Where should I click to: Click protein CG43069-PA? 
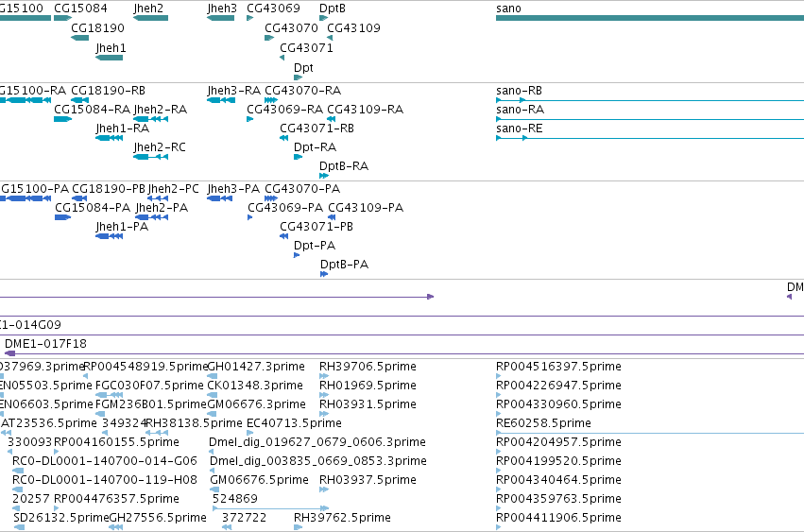pyautogui.click(x=285, y=208)
